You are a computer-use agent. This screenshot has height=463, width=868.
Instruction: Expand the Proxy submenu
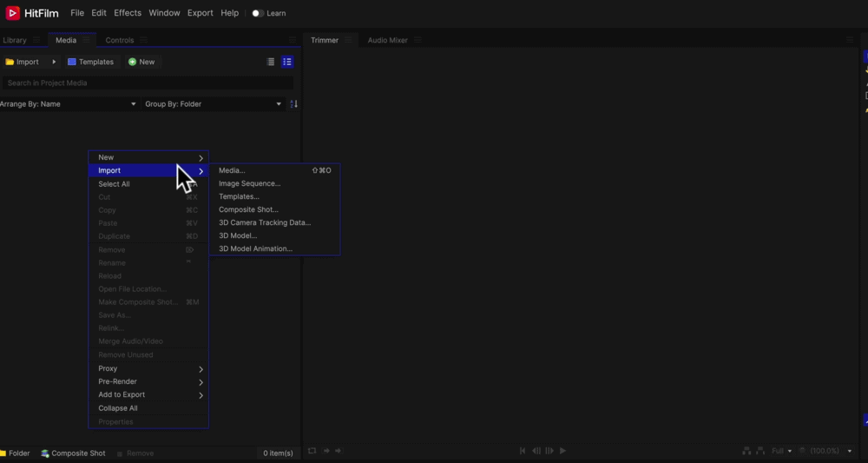click(x=148, y=368)
